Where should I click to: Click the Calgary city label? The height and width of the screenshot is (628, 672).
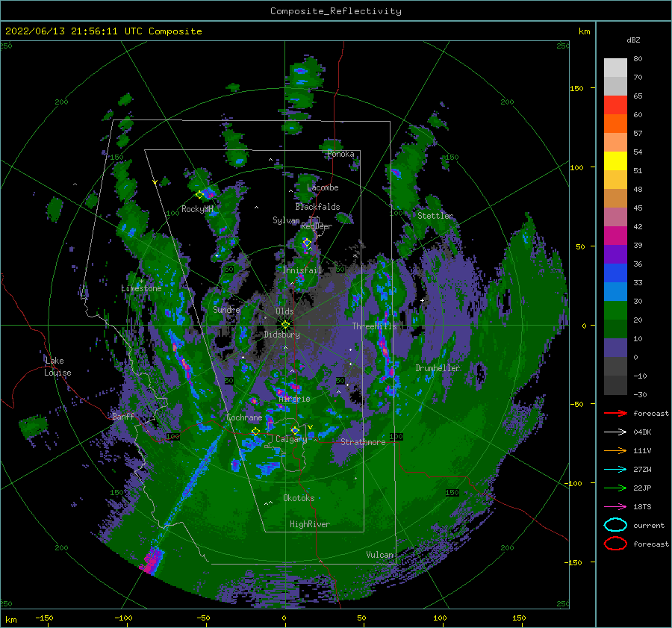click(291, 439)
